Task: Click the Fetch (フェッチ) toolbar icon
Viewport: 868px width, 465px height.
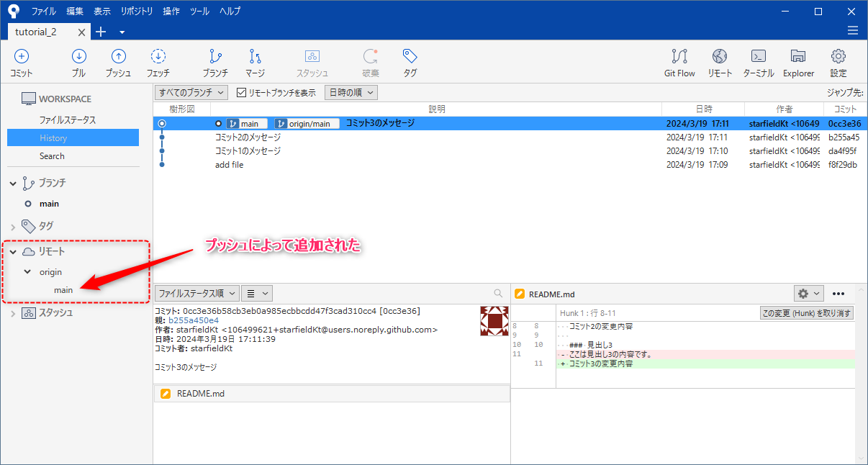Action: tap(158, 57)
